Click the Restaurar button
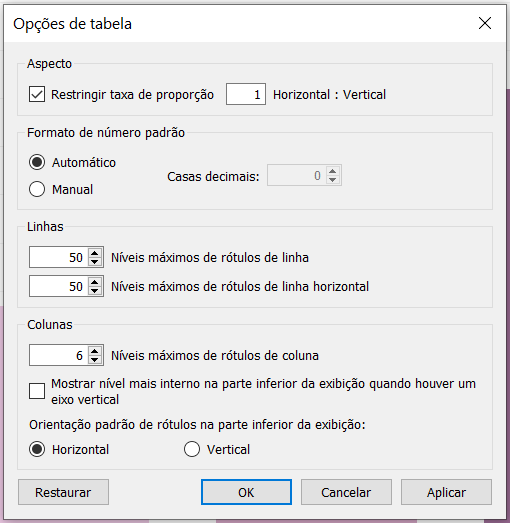This screenshot has width=510, height=523. [x=63, y=492]
